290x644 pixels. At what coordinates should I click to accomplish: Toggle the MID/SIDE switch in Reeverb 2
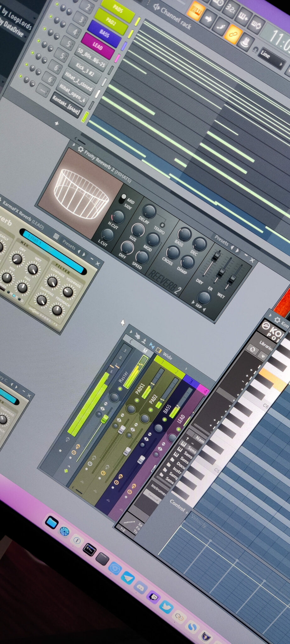tap(122, 199)
